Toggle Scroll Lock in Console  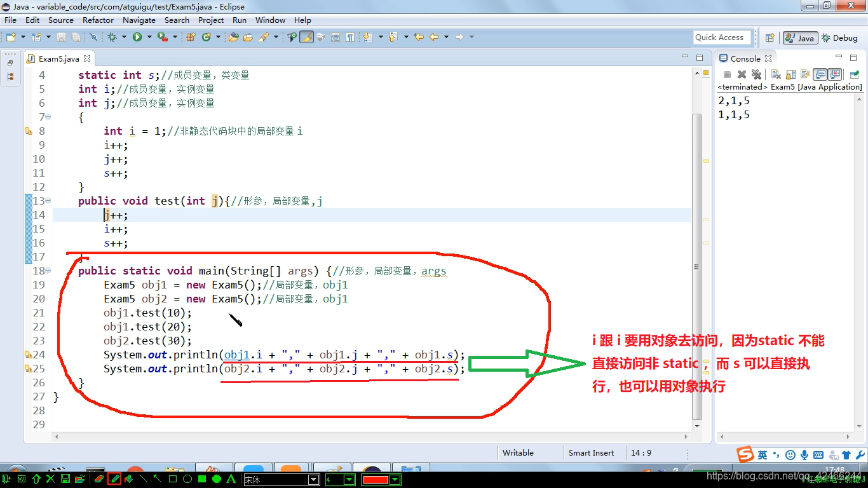pos(791,75)
